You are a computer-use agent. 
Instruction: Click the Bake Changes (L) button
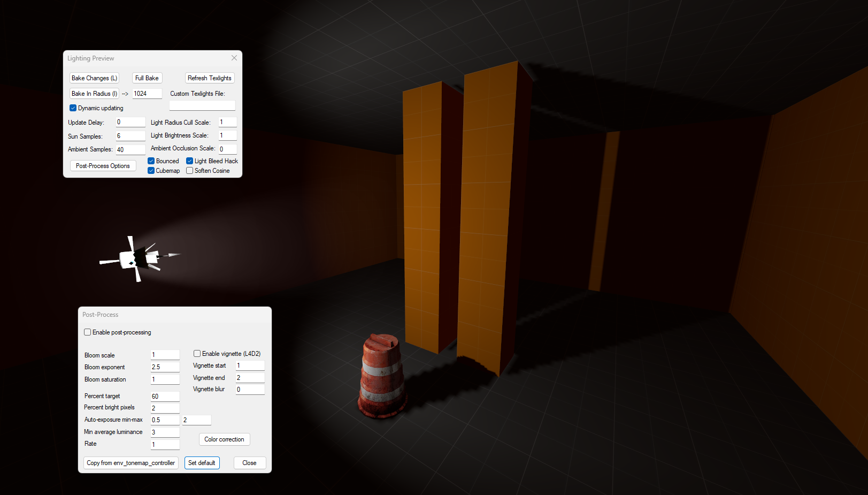(94, 78)
